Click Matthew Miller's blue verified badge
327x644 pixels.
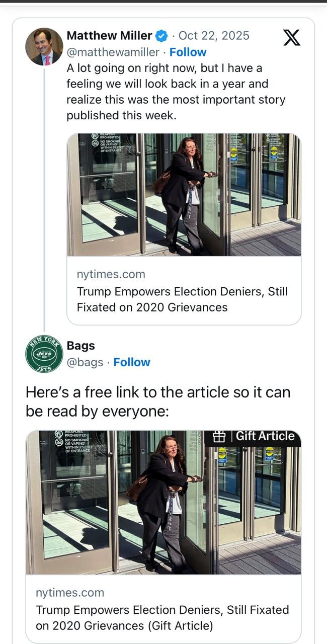pos(161,36)
